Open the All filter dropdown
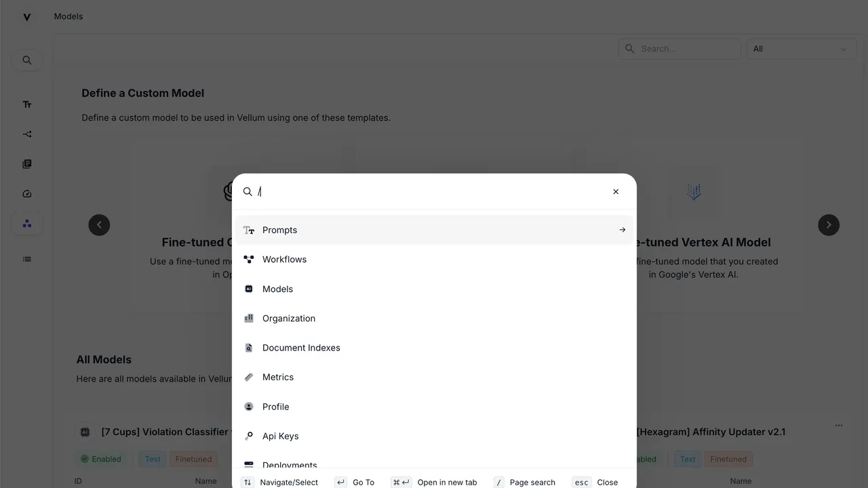This screenshot has height=488, width=868. 800,49
